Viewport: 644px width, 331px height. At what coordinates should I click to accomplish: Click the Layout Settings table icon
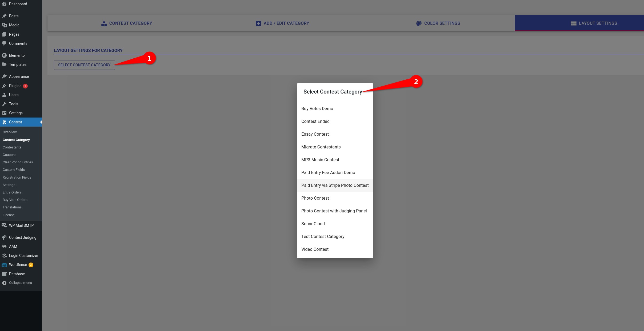coord(574,23)
